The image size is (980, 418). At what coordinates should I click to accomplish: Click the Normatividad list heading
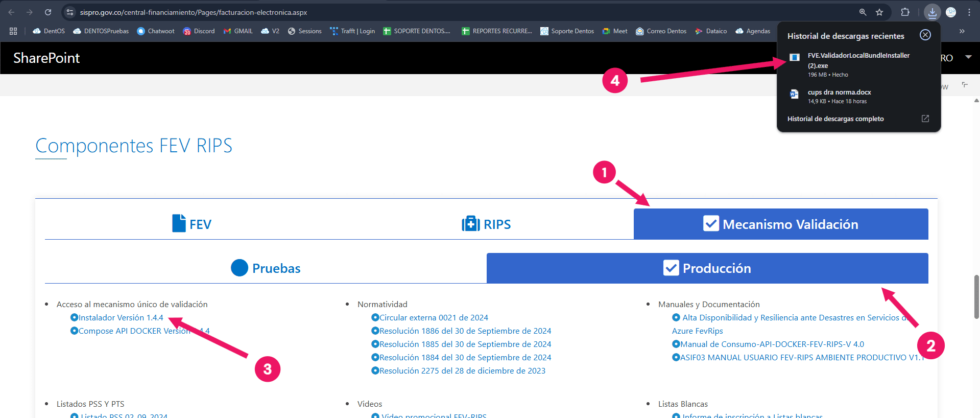pos(383,304)
